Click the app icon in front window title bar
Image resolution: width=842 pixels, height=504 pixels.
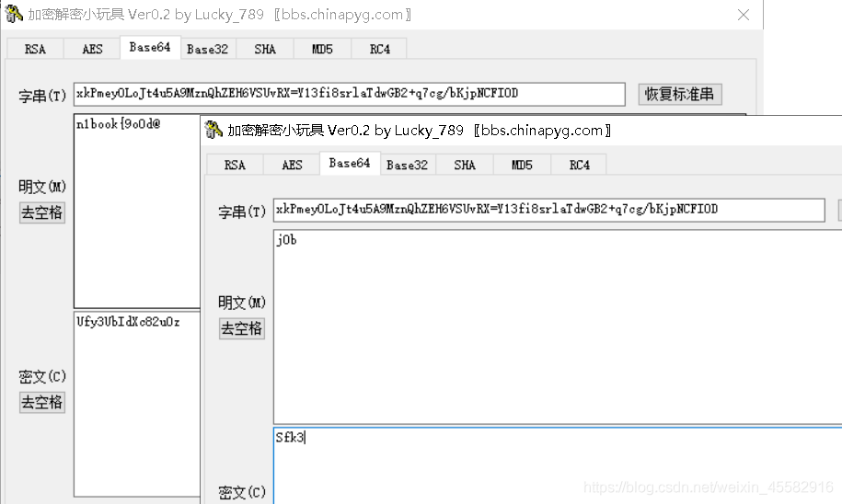(x=213, y=130)
